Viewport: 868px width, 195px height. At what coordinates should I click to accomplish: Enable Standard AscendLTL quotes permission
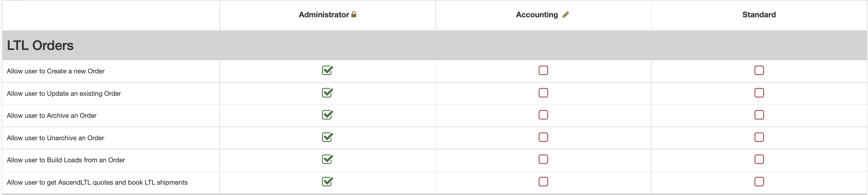click(x=759, y=182)
